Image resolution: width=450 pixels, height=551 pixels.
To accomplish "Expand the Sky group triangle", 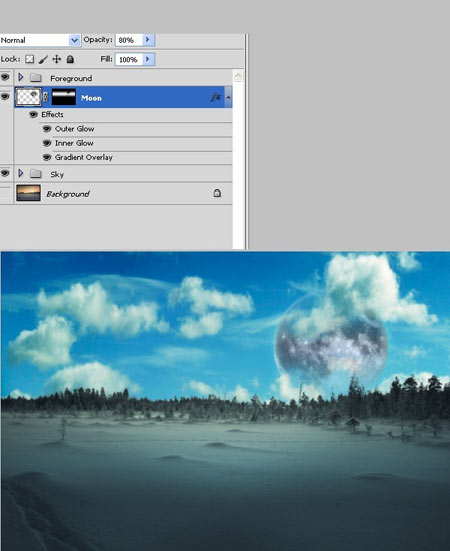I will tap(21, 173).
